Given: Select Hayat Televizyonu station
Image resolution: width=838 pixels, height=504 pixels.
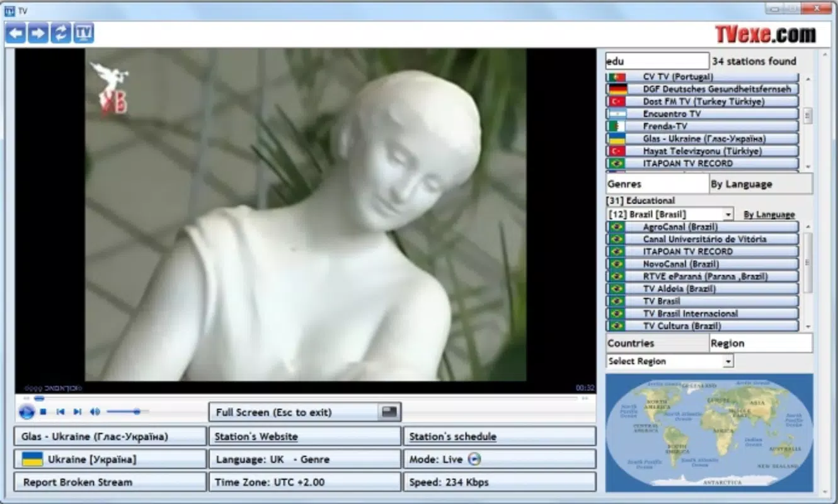Looking at the screenshot, I should (703, 151).
